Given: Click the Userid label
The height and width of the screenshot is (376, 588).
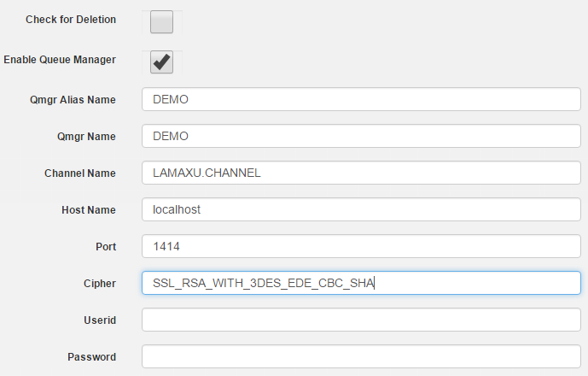Looking at the screenshot, I should point(100,320).
